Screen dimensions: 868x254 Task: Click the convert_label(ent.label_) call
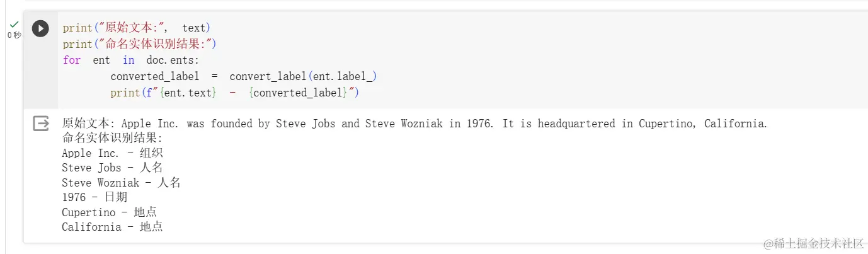[x=303, y=76]
